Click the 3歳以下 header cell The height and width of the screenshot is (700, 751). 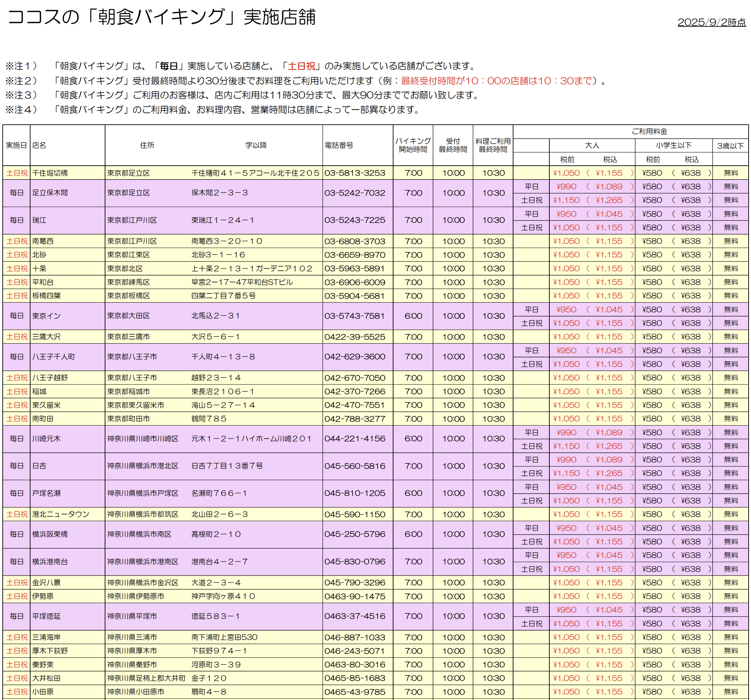point(730,146)
